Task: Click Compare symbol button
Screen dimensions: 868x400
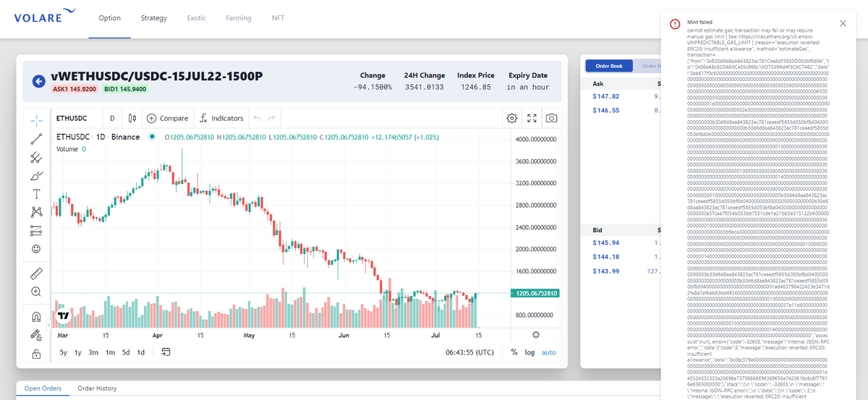Action: [x=168, y=118]
